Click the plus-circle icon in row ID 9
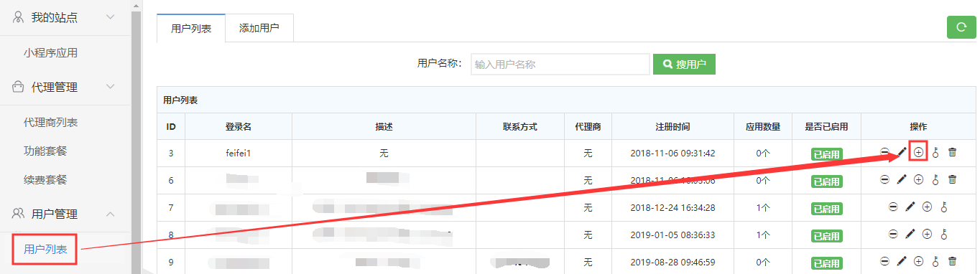The image size is (980, 274). 918,262
